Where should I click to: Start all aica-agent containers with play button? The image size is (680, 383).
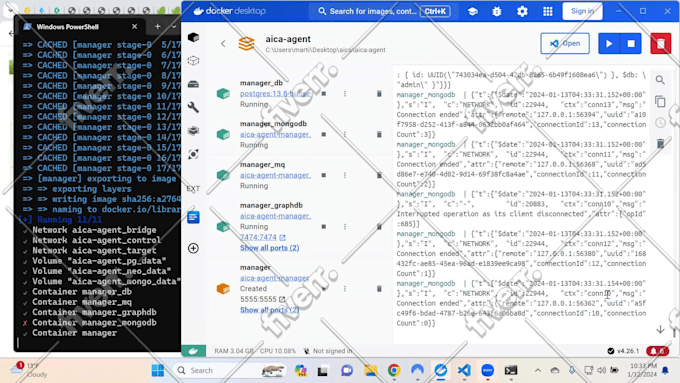(609, 43)
